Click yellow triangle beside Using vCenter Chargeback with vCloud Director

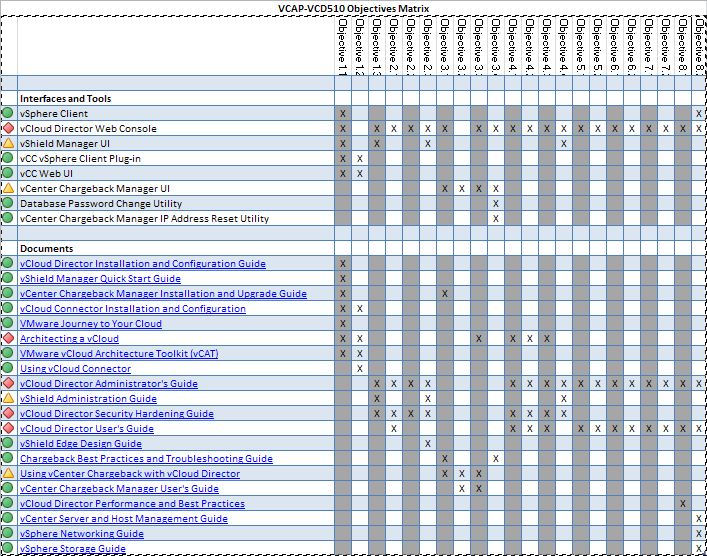pyautogui.click(x=8, y=473)
